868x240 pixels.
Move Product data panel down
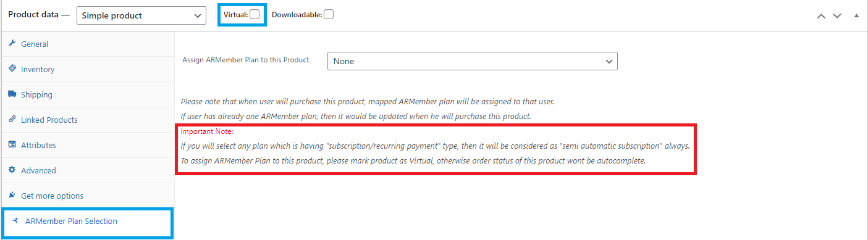(837, 15)
